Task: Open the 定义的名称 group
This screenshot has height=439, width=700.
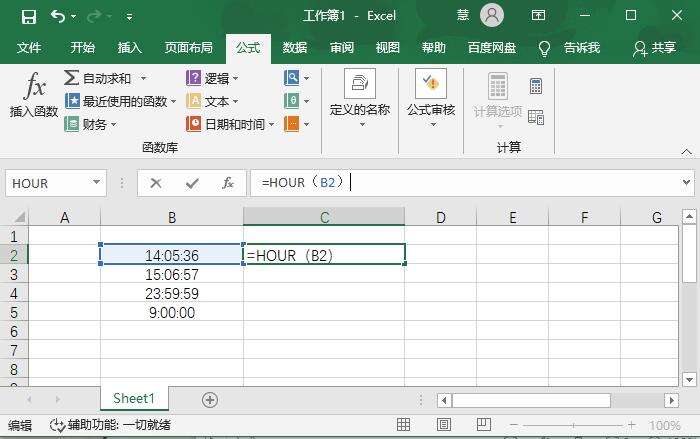Action: [360, 98]
